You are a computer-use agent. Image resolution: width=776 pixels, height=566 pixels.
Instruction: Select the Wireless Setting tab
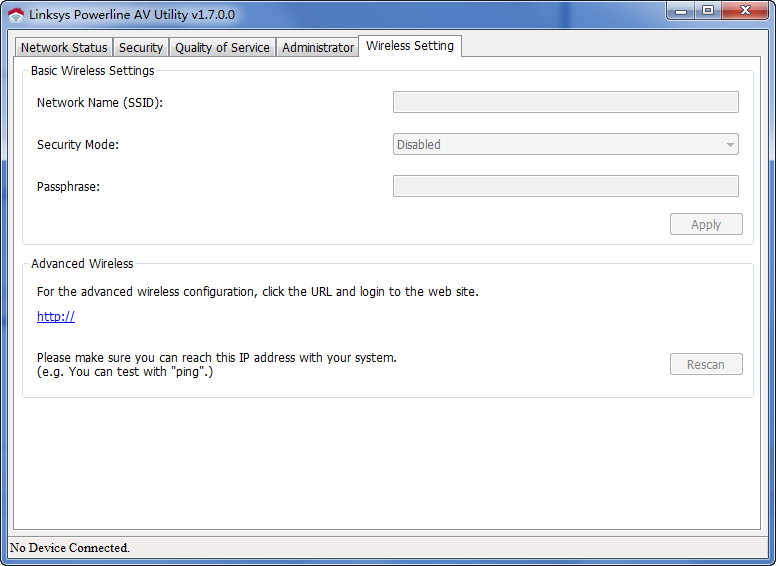(x=410, y=46)
